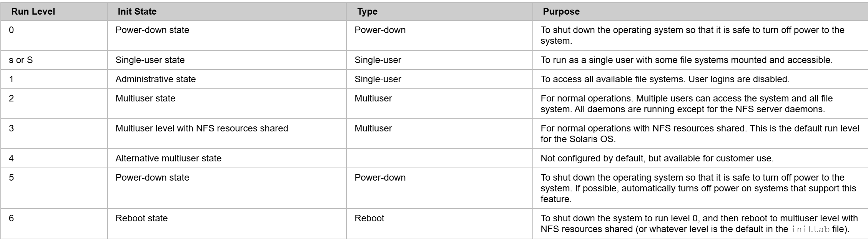Select the Alternative multiuser state cell
This screenshot has width=868, height=239.
click(168, 158)
